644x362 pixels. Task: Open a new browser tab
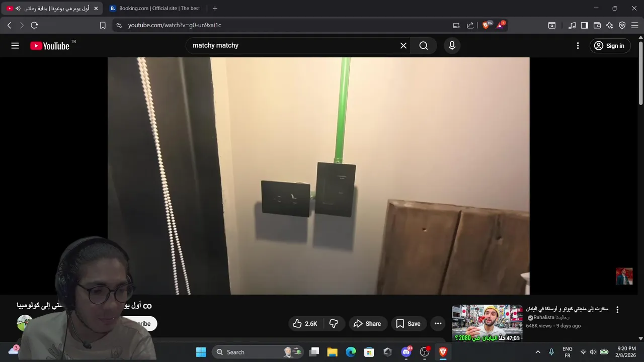point(215,9)
